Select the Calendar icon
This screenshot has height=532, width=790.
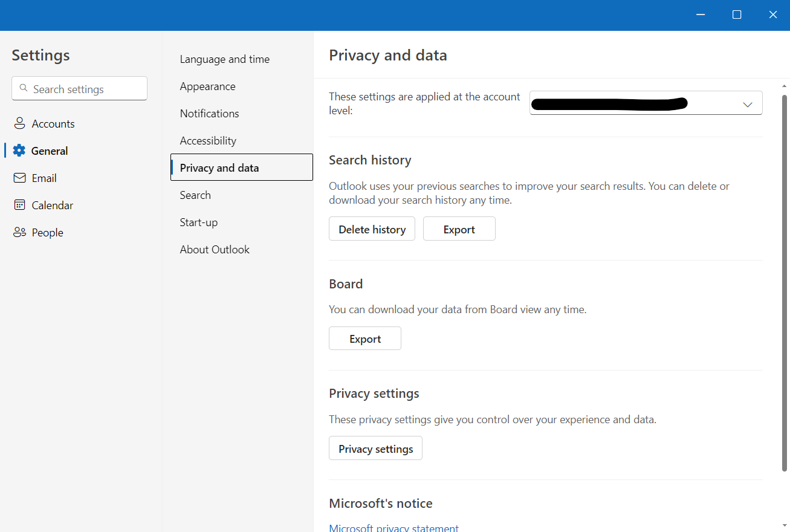tap(19, 205)
